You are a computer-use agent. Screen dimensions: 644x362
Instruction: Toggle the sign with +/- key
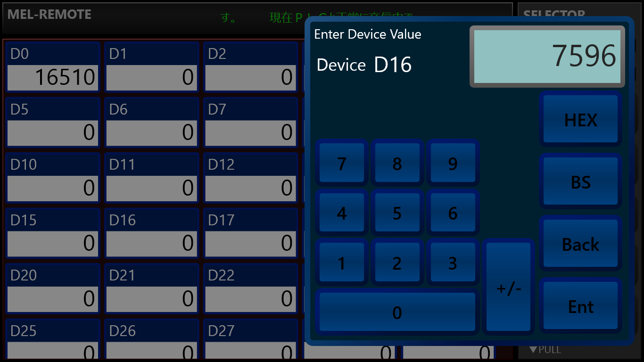point(509,287)
